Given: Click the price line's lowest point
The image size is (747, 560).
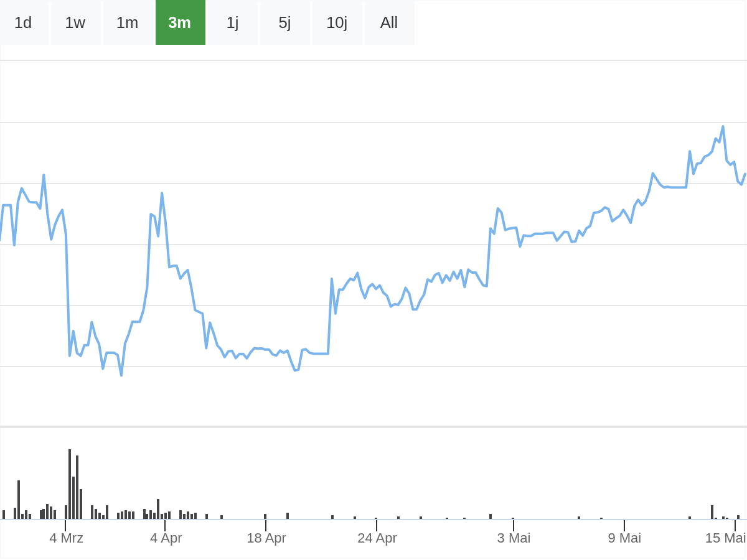Looking at the screenshot, I should (121, 375).
